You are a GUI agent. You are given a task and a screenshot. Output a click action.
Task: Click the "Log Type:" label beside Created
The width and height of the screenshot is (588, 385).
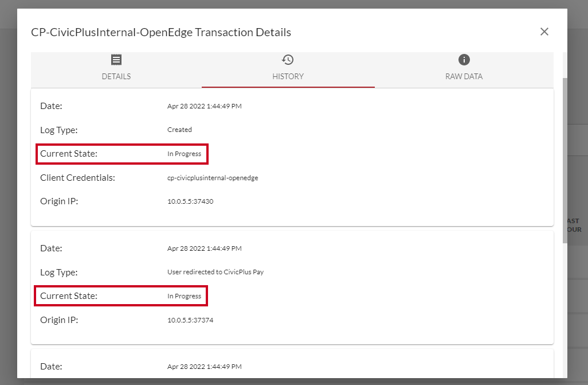click(59, 130)
